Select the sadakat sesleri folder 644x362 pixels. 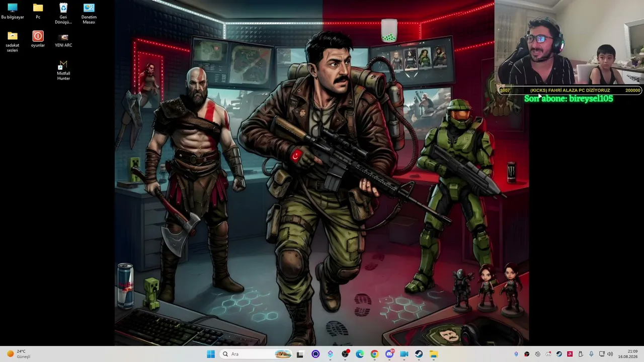(13, 42)
